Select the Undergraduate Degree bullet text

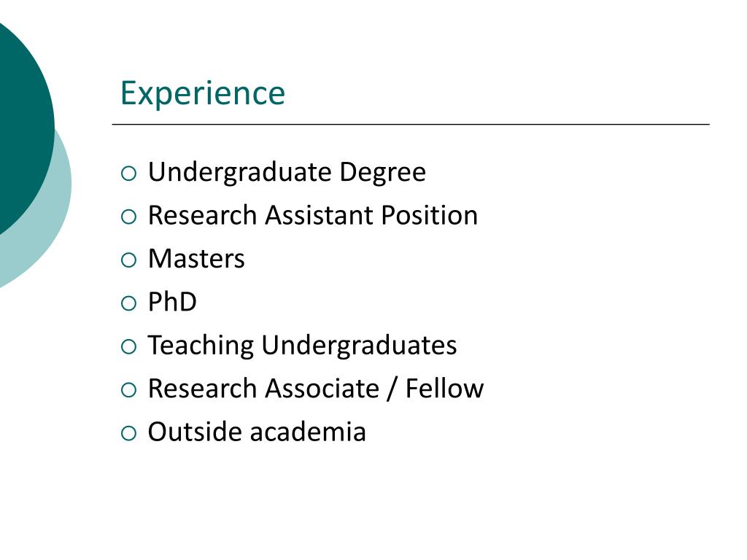(287, 172)
